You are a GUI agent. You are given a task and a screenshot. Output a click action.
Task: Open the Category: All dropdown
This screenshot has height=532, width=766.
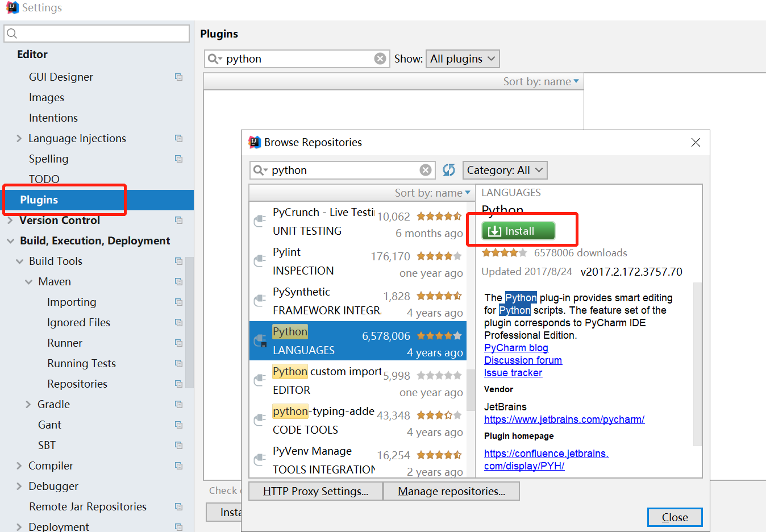[505, 170]
